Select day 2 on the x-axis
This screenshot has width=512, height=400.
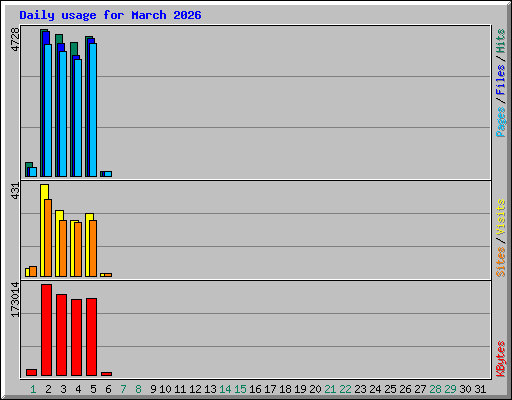point(48,389)
